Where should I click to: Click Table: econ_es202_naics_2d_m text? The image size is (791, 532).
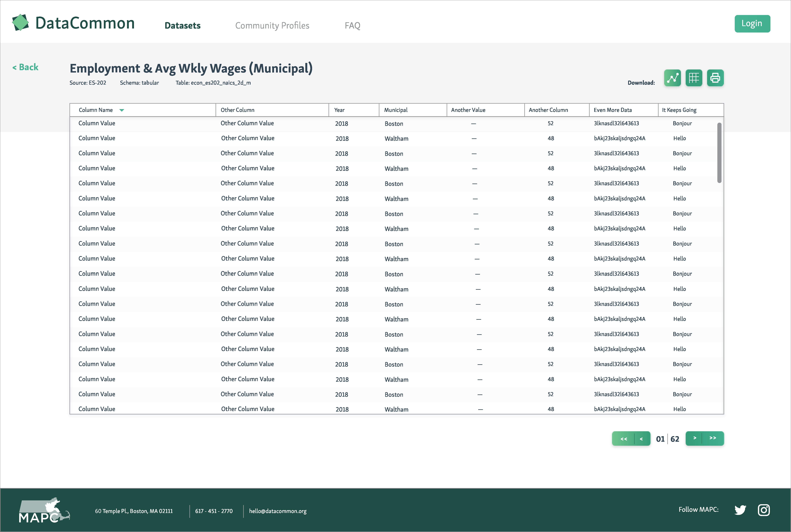pyautogui.click(x=213, y=83)
